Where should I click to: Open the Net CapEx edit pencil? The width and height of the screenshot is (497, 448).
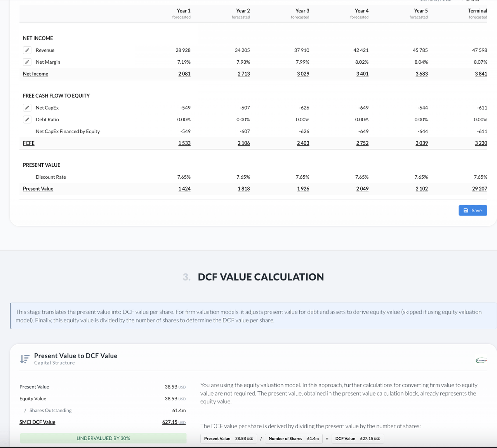click(27, 108)
